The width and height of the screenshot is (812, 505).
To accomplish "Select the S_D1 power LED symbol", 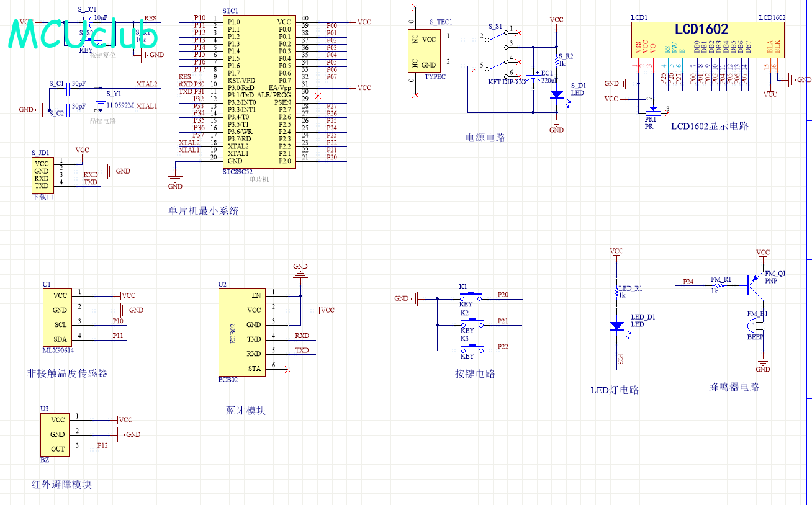I will tap(557, 94).
